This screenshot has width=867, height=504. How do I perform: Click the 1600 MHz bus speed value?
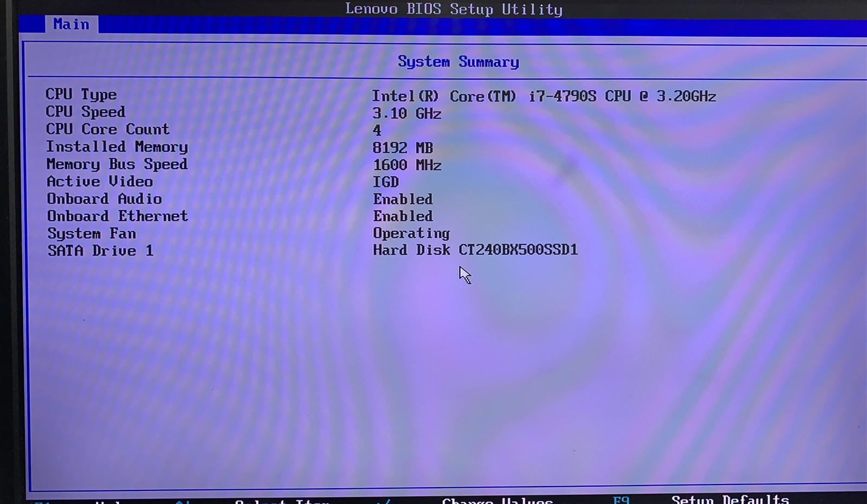[x=406, y=165]
